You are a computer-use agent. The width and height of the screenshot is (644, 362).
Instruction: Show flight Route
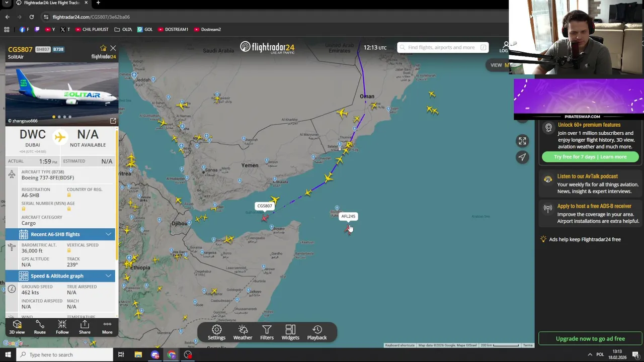pyautogui.click(x=40, y=327)
